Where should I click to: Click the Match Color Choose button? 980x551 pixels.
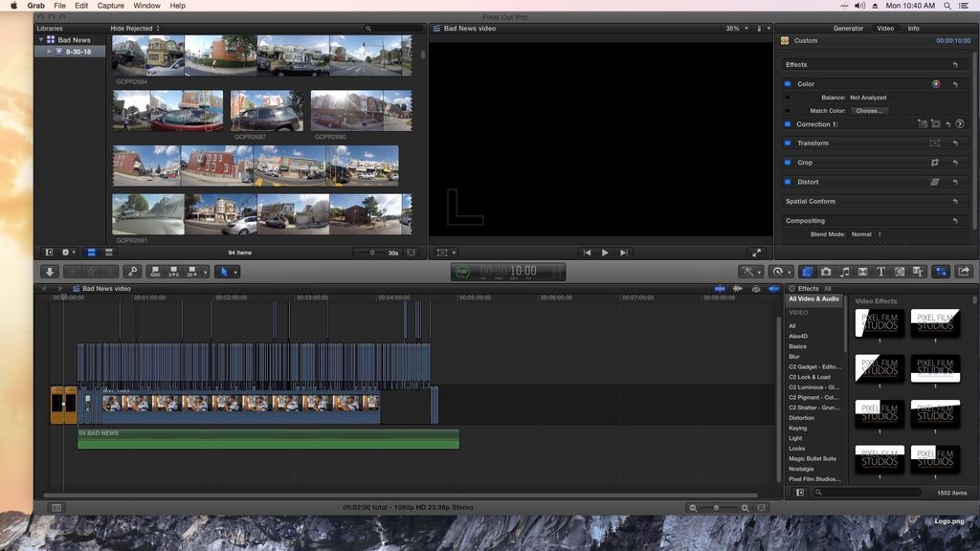click(869, 111)
